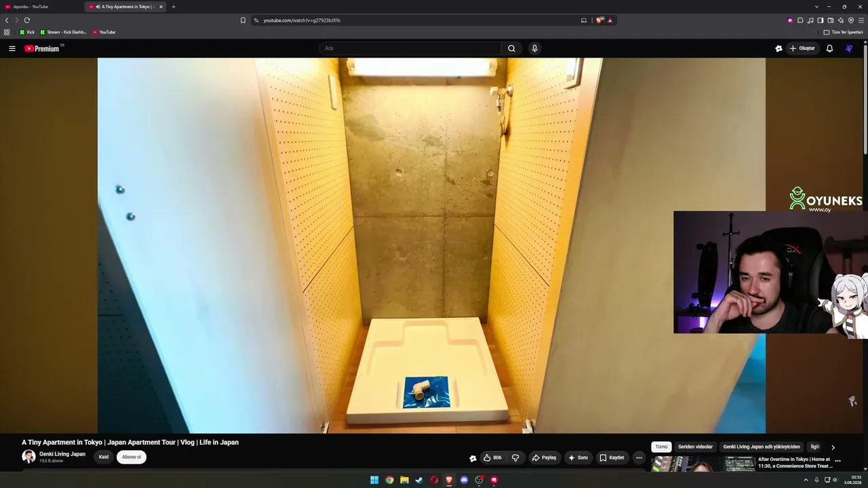
Task: Click the video player to pause
Action: (x=431, y=245)
